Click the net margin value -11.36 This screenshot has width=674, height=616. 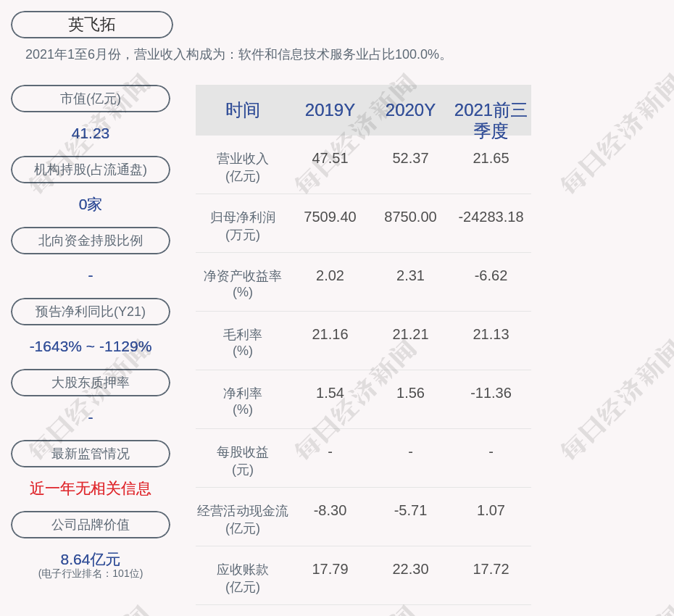pyautogui.click(x=491, y=393)
